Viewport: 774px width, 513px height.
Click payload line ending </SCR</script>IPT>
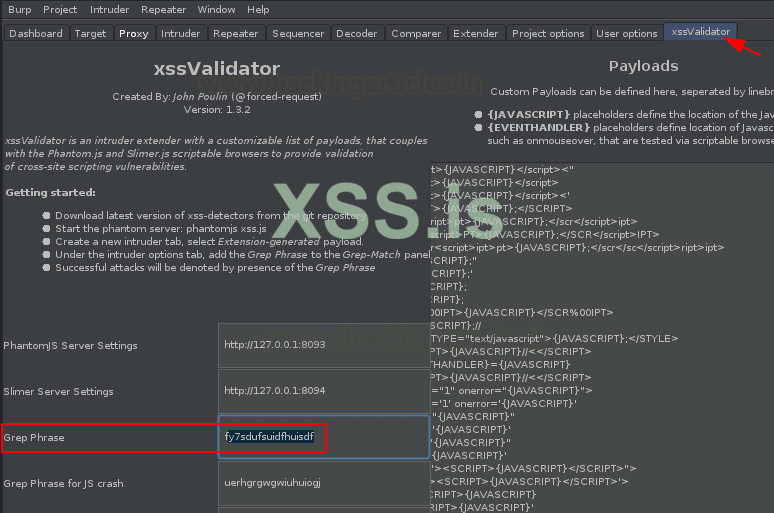[545, 235]
